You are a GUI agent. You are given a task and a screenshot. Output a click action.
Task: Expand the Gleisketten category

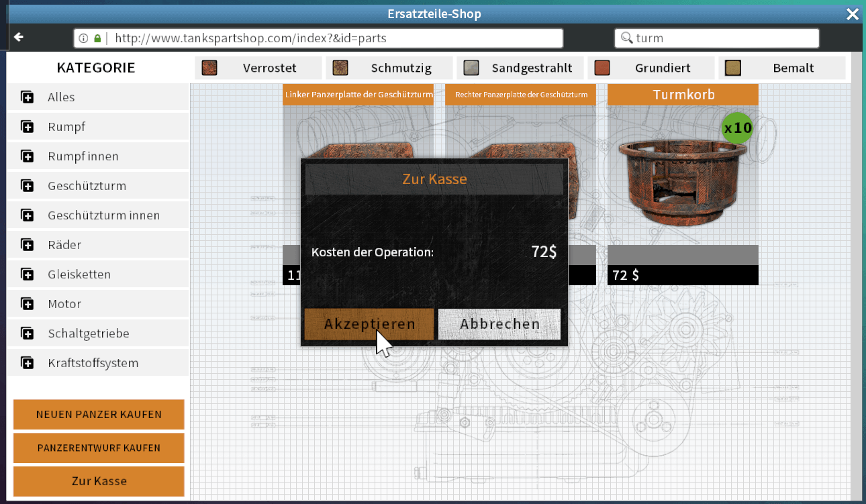(79, 274)
